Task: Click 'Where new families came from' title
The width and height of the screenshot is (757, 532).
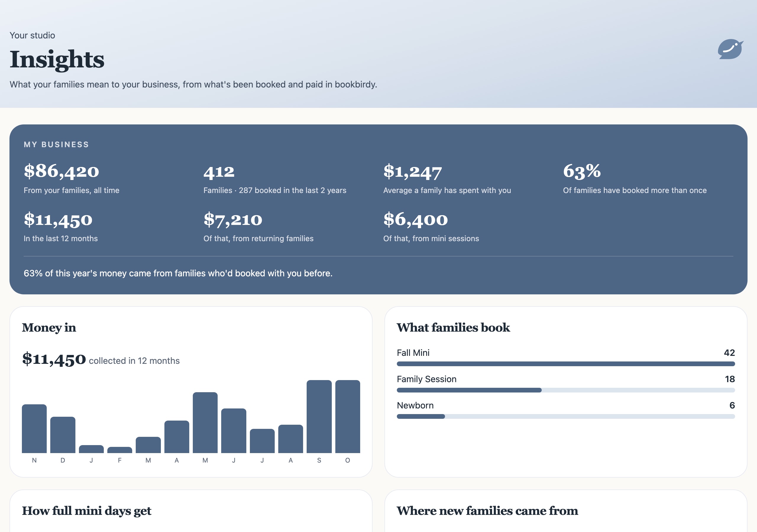Action: [x=487, y=511]
